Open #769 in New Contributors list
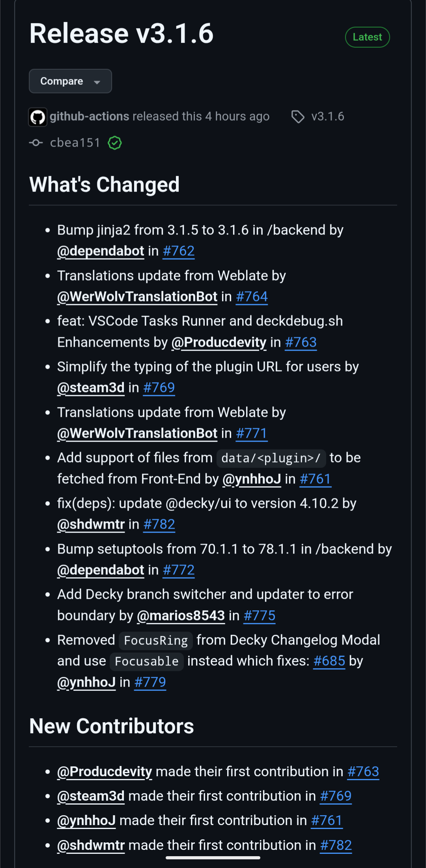This screenshot has height=868, width=426. click(336, 796)
